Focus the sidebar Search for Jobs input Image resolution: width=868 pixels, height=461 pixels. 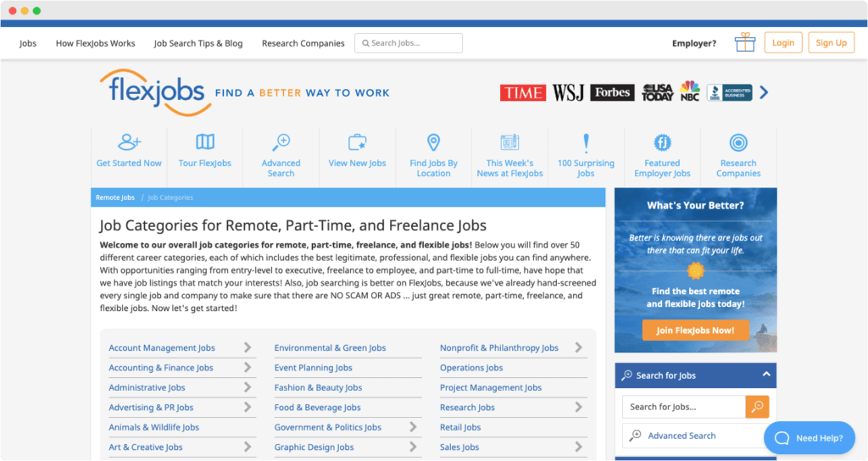click(684, 407)
